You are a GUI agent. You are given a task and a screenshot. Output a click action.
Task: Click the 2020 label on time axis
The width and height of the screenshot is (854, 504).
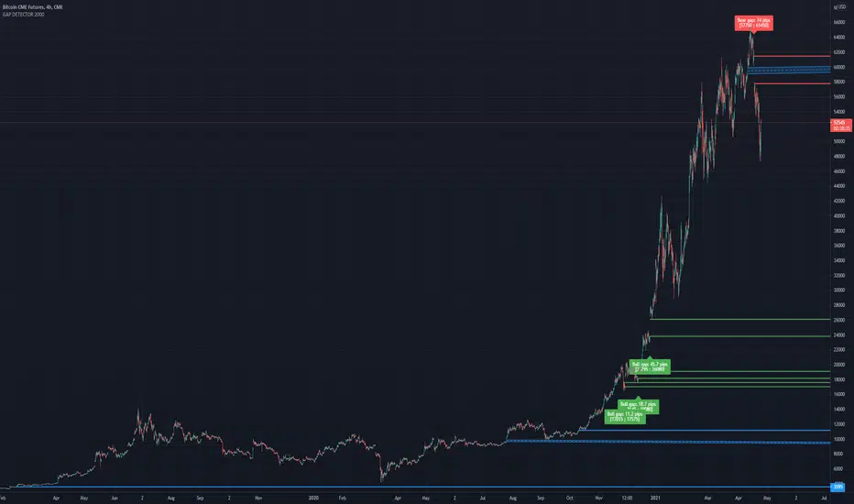click(313, 498)
